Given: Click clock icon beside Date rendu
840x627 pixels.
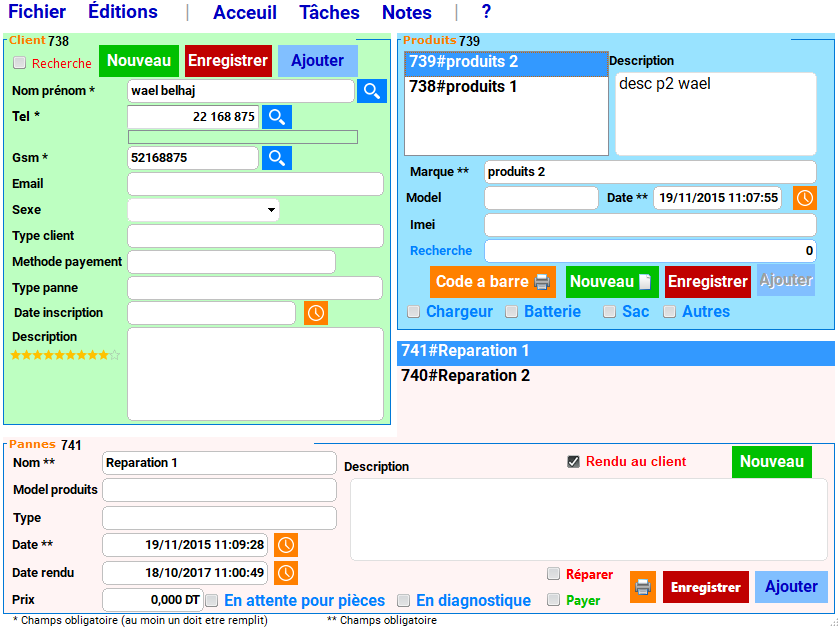Looking at the screenshot, I should click(286, 573).
